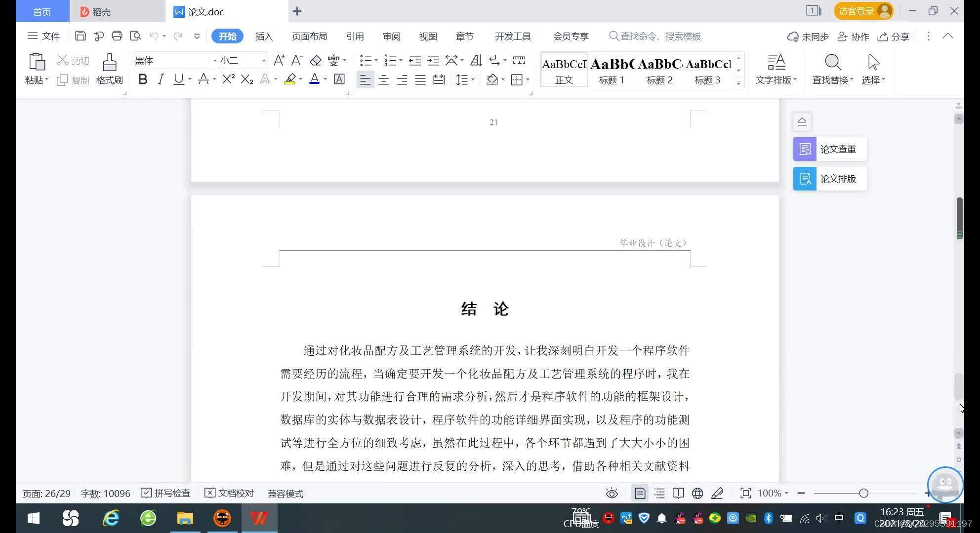Set justified text alignment
Screen dimensions: 980x533
pyautogui.click(x=420, y=79)
